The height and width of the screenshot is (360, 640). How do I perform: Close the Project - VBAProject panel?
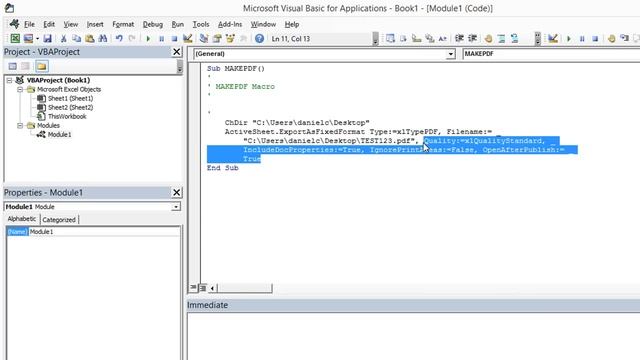[176, 52]
